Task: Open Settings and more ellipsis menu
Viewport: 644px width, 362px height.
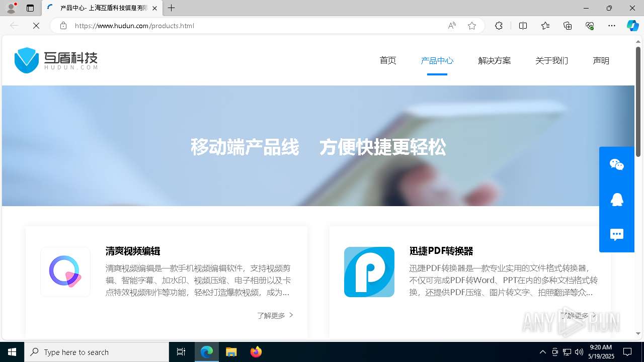Action: click(612, 26)
